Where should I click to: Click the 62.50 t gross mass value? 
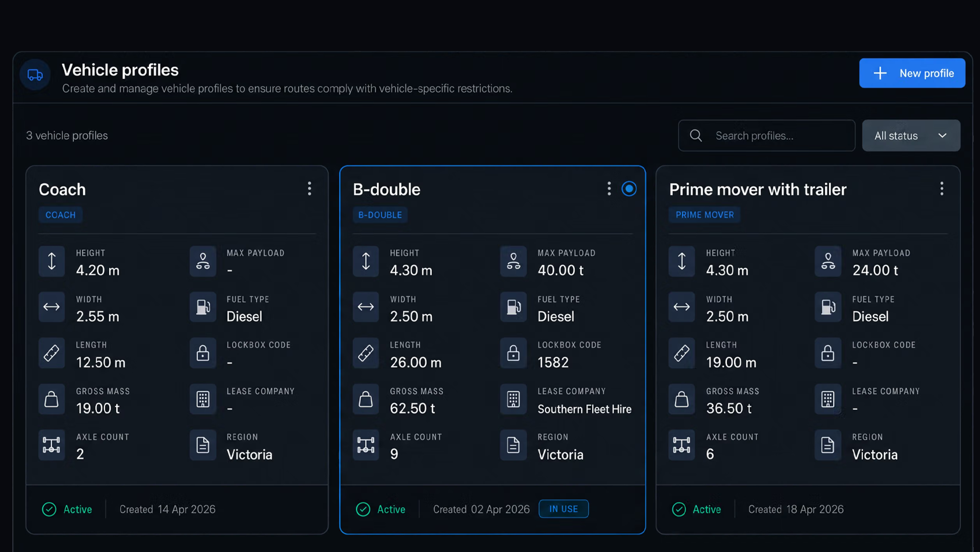click(412, 409)
